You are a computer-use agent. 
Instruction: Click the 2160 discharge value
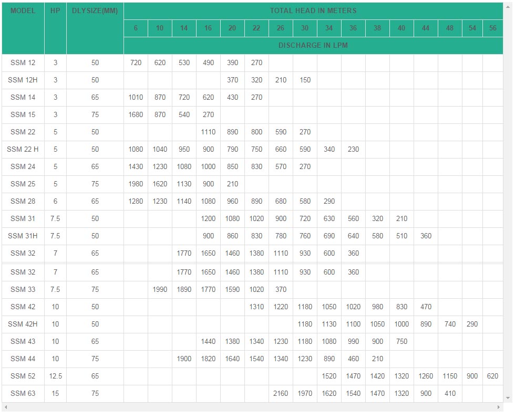click(x=281, y=393)
